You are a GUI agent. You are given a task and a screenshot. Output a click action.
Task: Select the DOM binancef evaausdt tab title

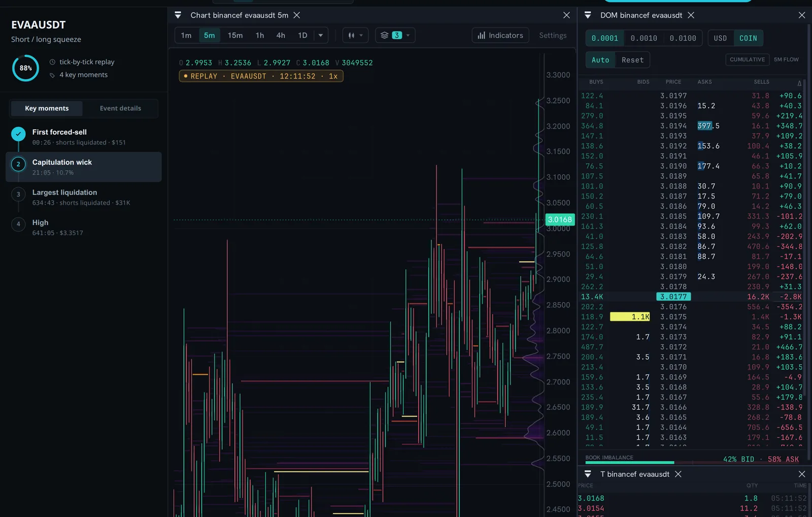point(641,15)
